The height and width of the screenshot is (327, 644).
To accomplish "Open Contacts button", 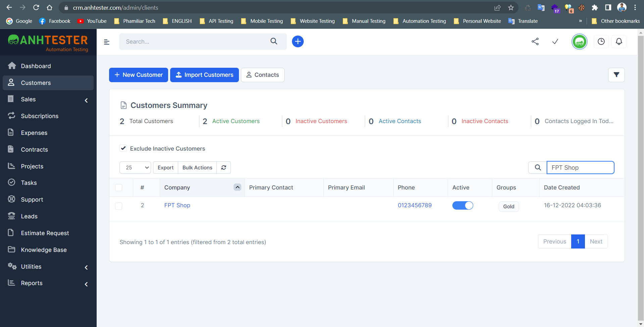I will click(x=262, y=75).
